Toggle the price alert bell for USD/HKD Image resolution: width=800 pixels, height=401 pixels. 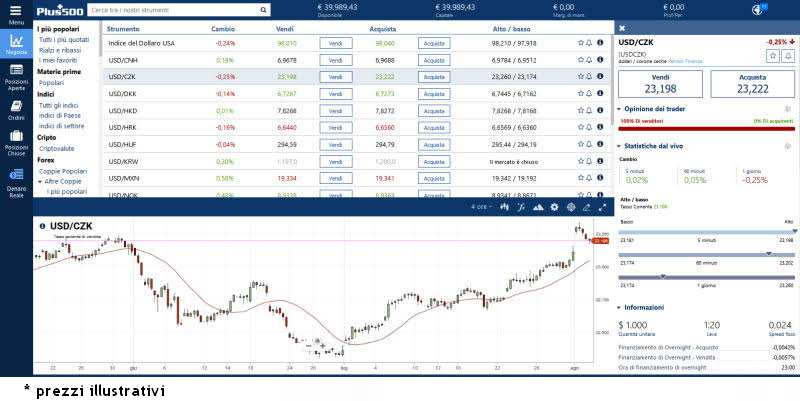coord(589,110)
